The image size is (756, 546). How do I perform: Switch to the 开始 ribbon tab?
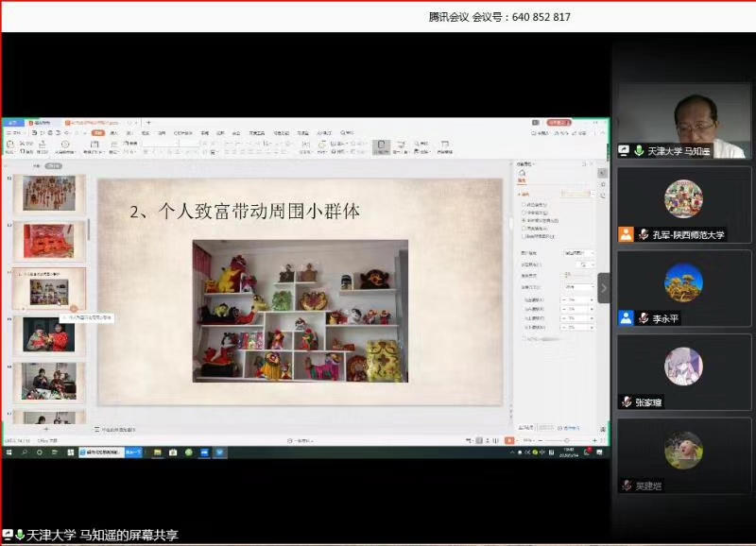click(96, 133)
